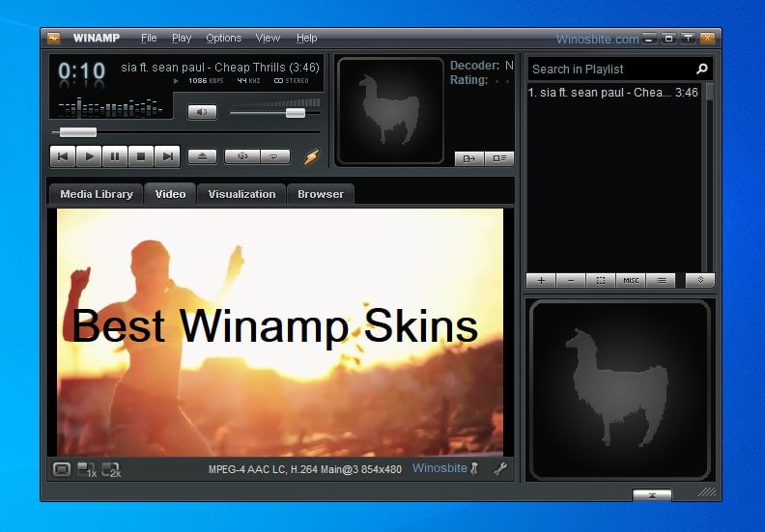
Task: Click the playlist vertical scrollbar
Action: tap(709, 176)
